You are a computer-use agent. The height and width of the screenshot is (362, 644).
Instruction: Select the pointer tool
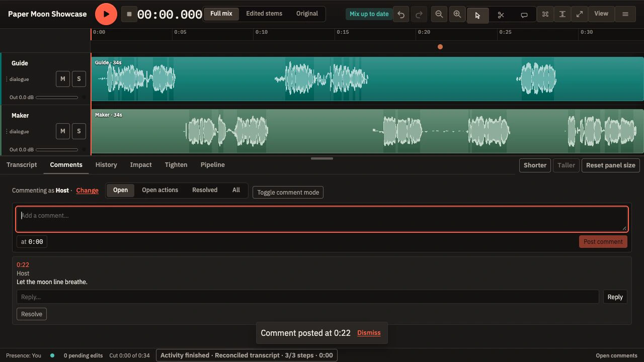(x=477, y=15)
